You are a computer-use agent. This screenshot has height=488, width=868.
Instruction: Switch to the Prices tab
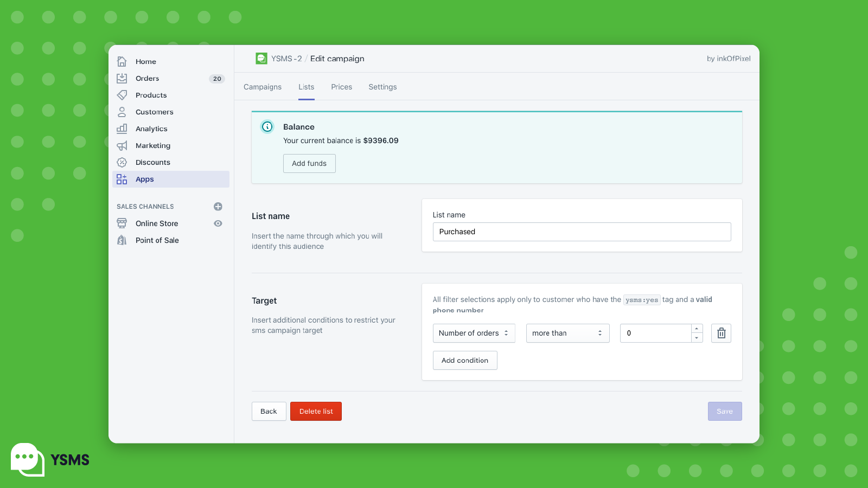[x=341, y=87]
